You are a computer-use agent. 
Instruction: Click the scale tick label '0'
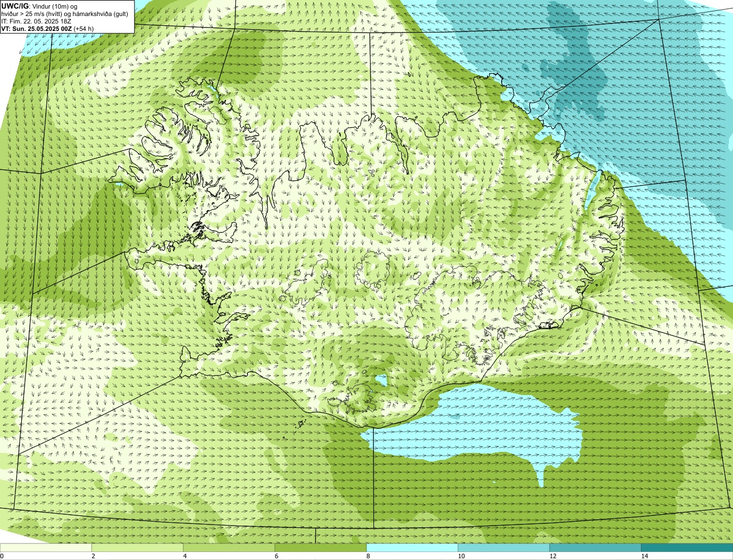click(x=2, y=556)
